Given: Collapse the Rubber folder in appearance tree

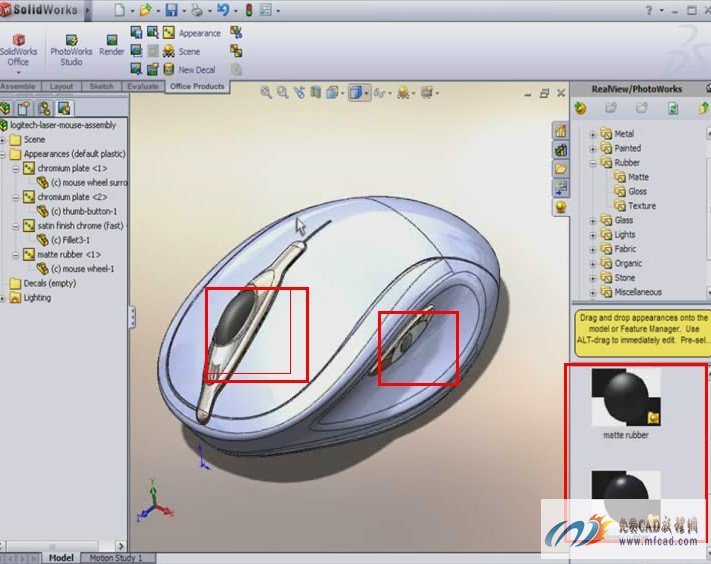Looking at the screenshot, I should click(x=593, y=163).
